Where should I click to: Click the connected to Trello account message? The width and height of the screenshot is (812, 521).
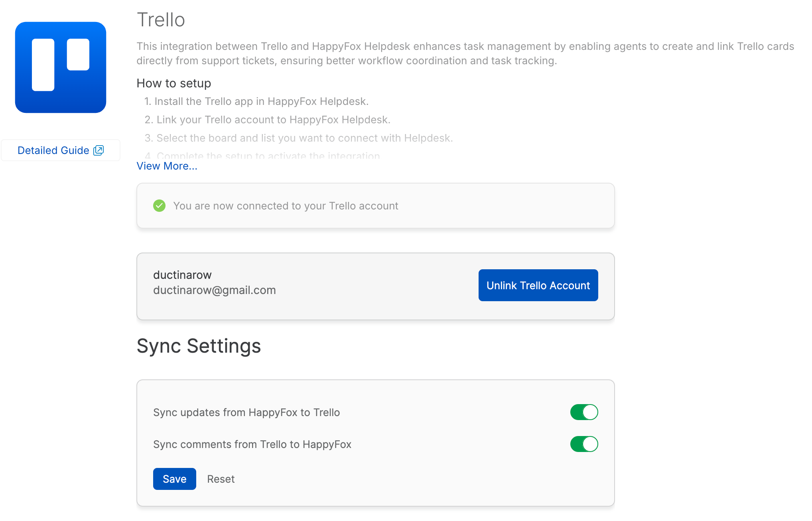pos(286,206)
